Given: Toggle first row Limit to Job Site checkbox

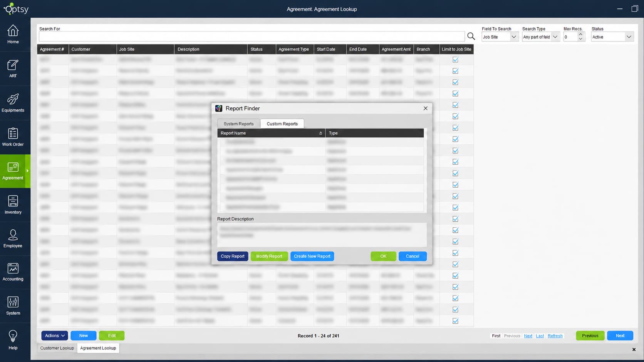Looking at the screenshot, I should pos(456,60).
